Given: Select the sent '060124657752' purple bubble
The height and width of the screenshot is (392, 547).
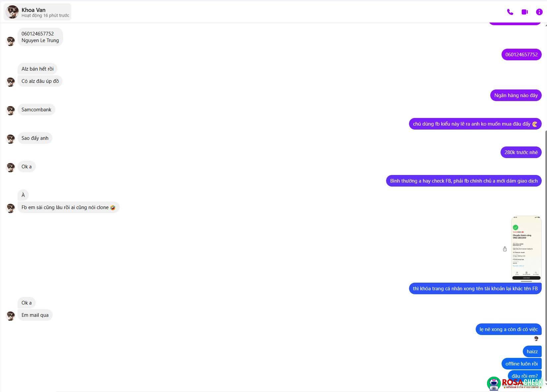Looking at the screenshot, I should coord(521,55).
